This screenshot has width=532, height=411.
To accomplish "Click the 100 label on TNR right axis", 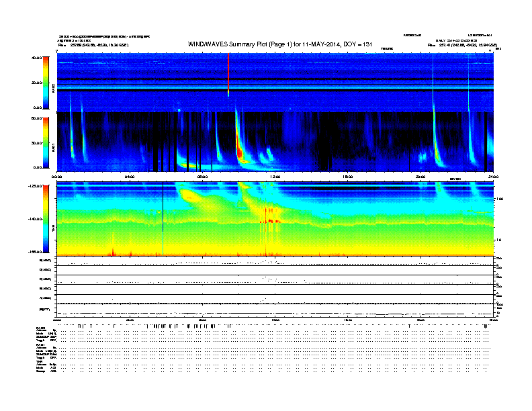I will tap(499, 199).
